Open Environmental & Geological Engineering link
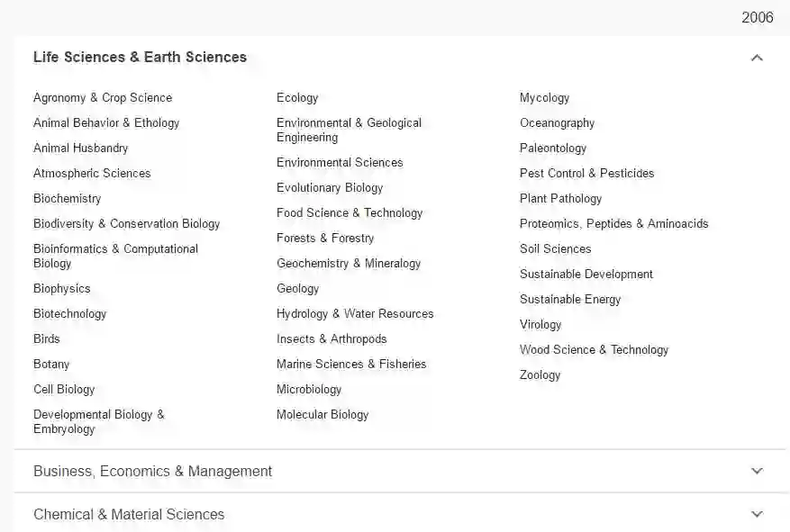Screen dimensions: 790x532 pyautogui.click(x=349, y=130)
